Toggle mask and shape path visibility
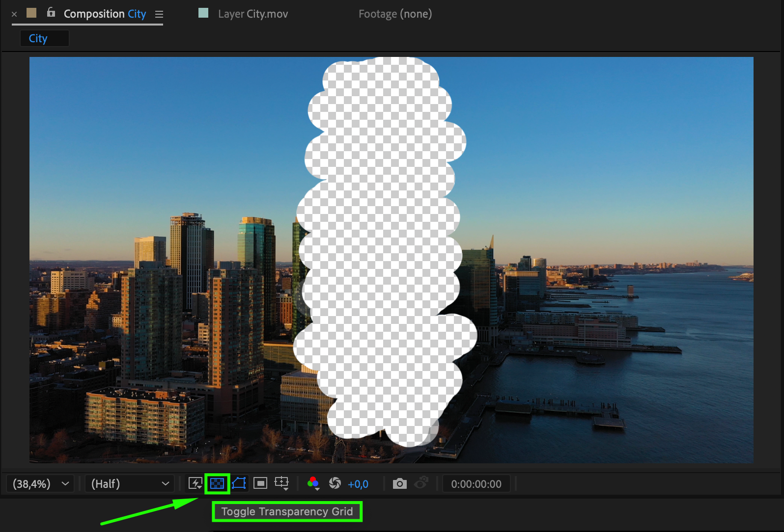This screenshot has width=784, height=532. pyautogui.click(x=239, y=483)
